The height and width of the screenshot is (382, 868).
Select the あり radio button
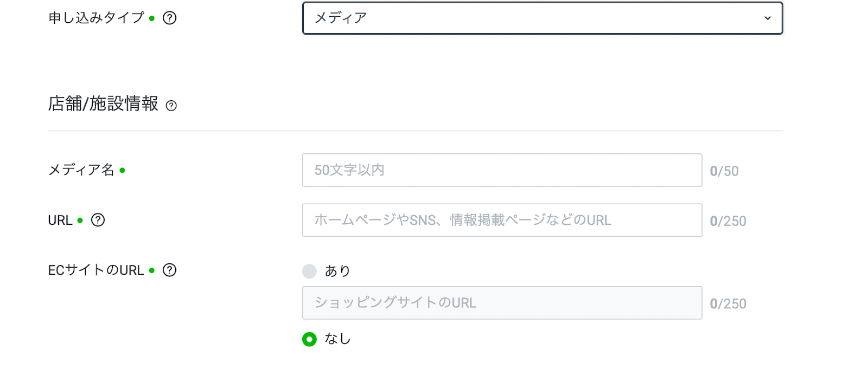(309, 271)
